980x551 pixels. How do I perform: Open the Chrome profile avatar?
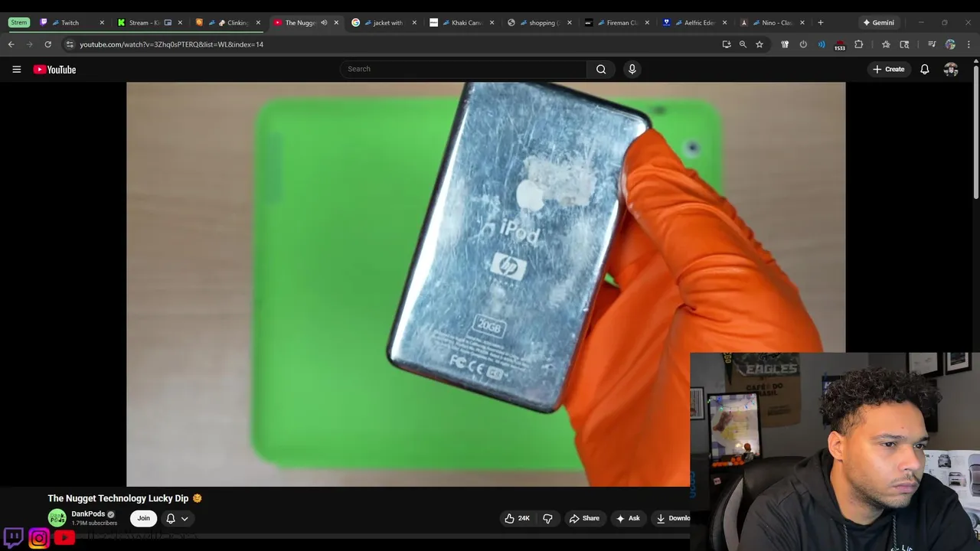point(950,44)
